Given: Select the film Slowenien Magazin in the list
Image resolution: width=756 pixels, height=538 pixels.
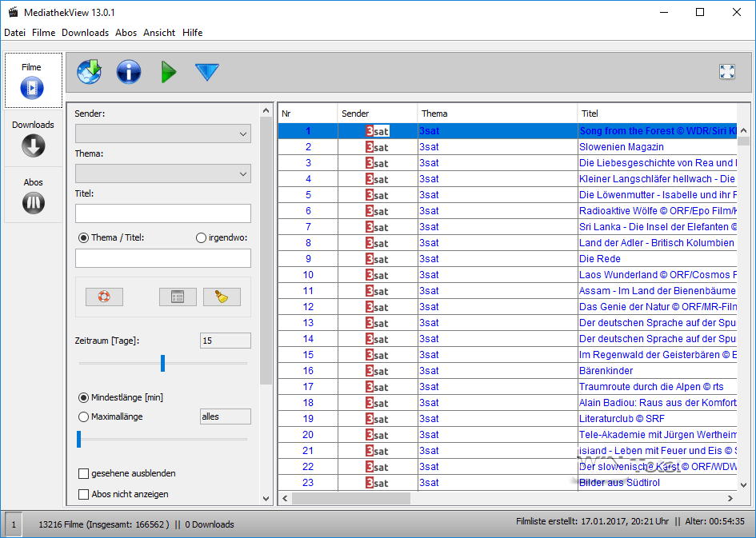Looking at the screenshot, I should (623, 146).
